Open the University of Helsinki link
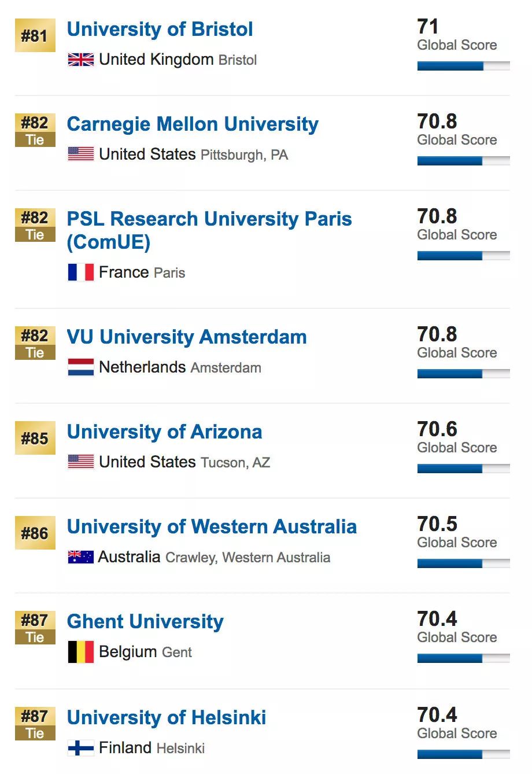The image size is (532, 774). (167, 718)
